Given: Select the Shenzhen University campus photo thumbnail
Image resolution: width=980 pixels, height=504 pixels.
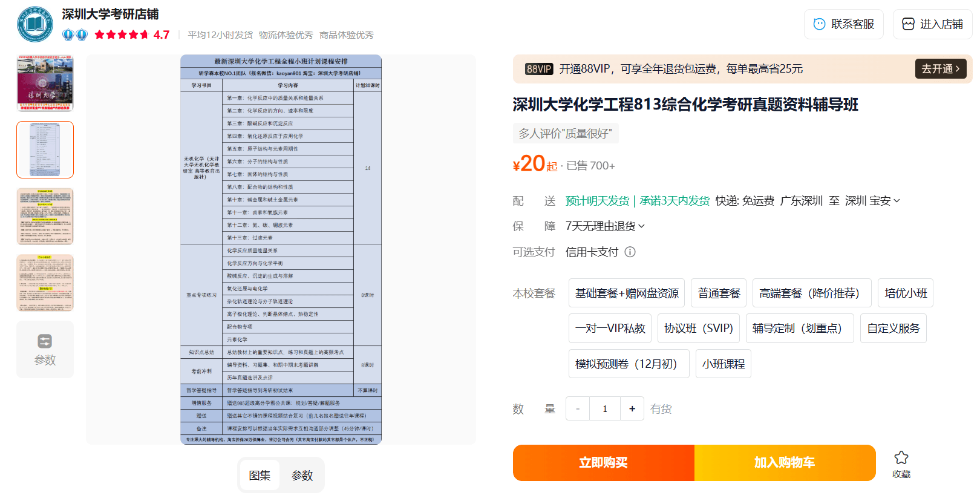Looking at the screenshot, I should tap(45, 83).
